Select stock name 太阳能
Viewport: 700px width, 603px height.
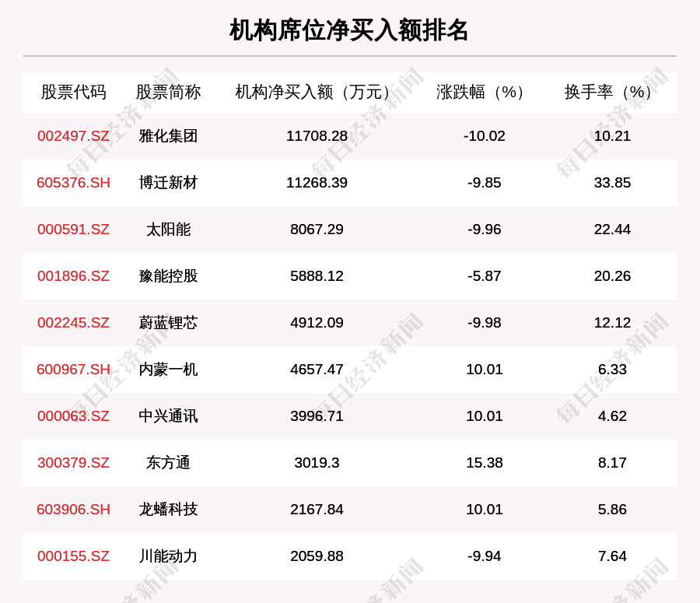click(168, 229)
